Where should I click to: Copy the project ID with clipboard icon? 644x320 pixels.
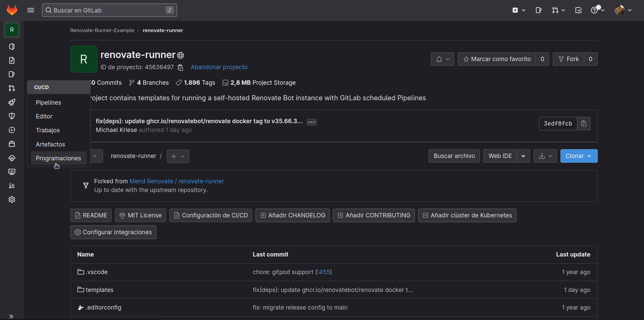(181, 68)
